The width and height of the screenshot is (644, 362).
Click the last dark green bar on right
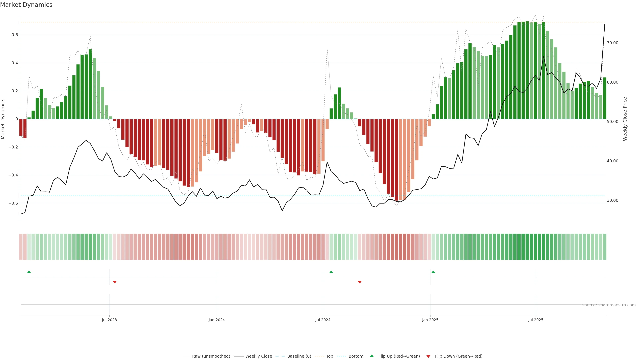click(604, 98)
